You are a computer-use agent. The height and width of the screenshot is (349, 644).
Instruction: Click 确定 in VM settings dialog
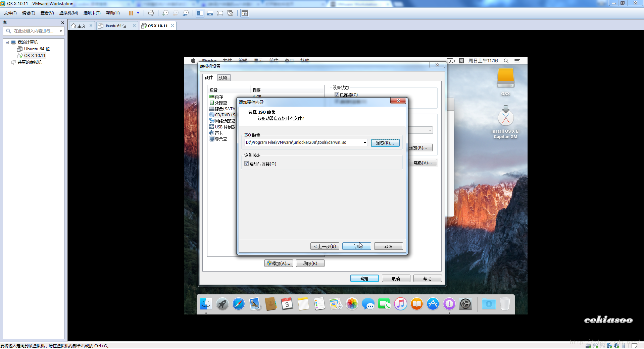[364, 279]
